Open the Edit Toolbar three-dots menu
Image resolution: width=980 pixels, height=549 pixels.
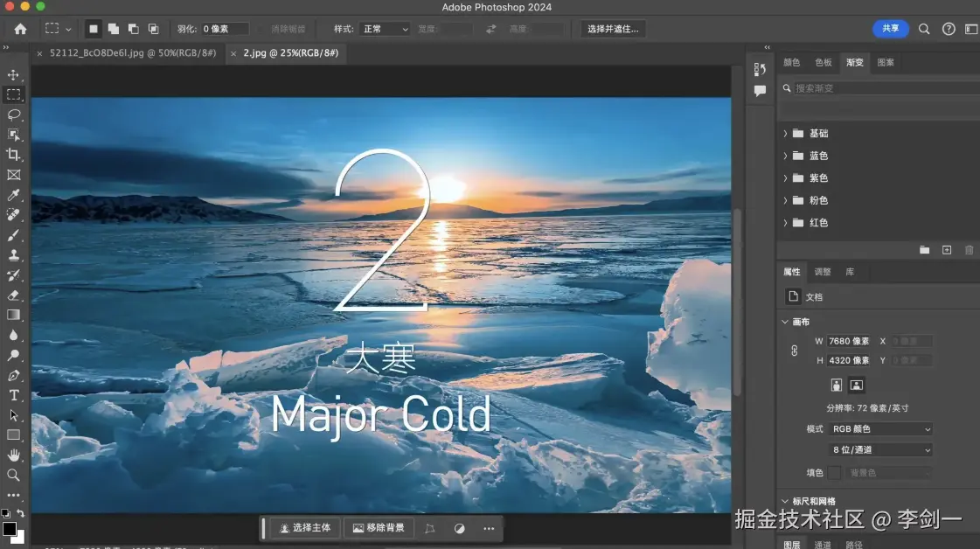[13, 495]
